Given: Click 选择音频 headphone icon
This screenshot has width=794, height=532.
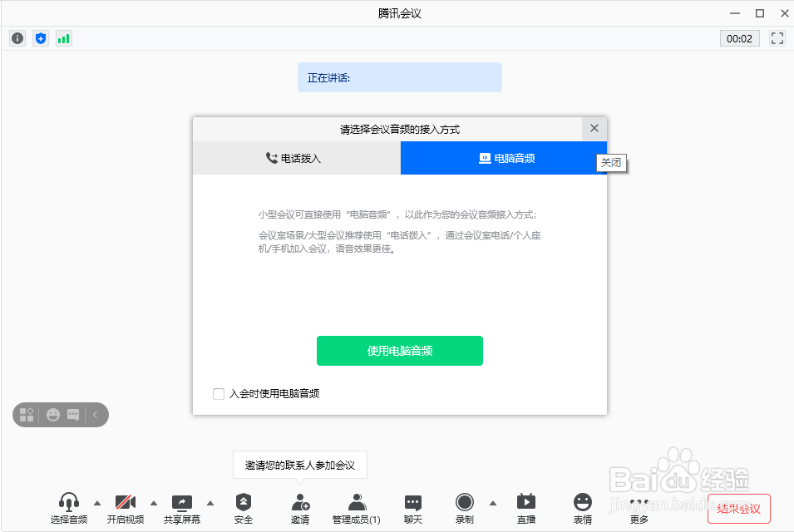Looking at the screenshot, I should (x=69, y=508).
